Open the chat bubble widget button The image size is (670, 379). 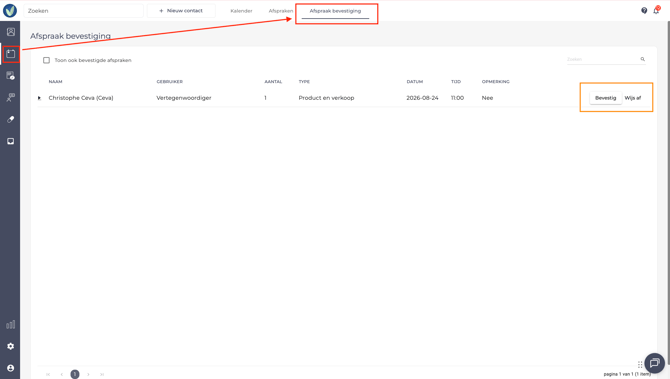[x=654, y=363]
